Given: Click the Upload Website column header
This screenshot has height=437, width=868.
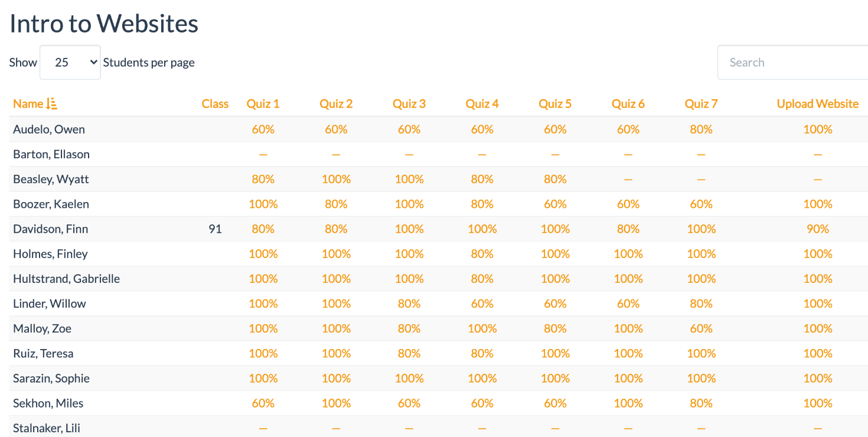Looking at the screenshot, I should [818, 104].
